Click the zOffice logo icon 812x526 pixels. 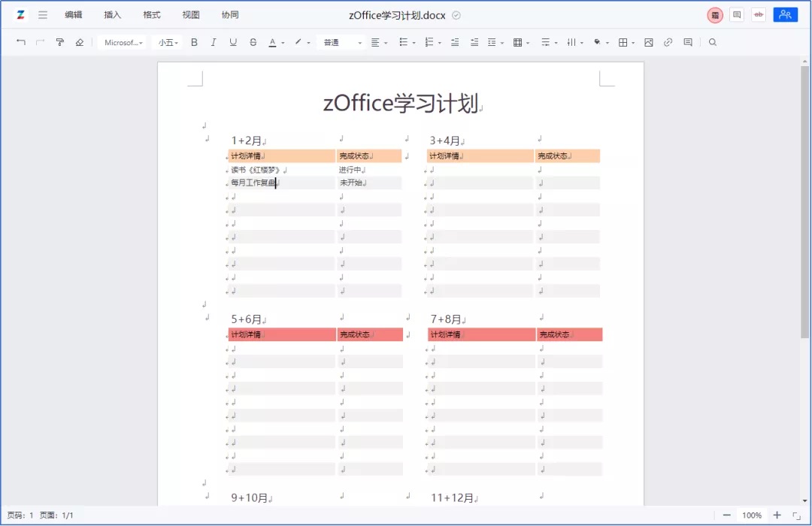[20, 15]
